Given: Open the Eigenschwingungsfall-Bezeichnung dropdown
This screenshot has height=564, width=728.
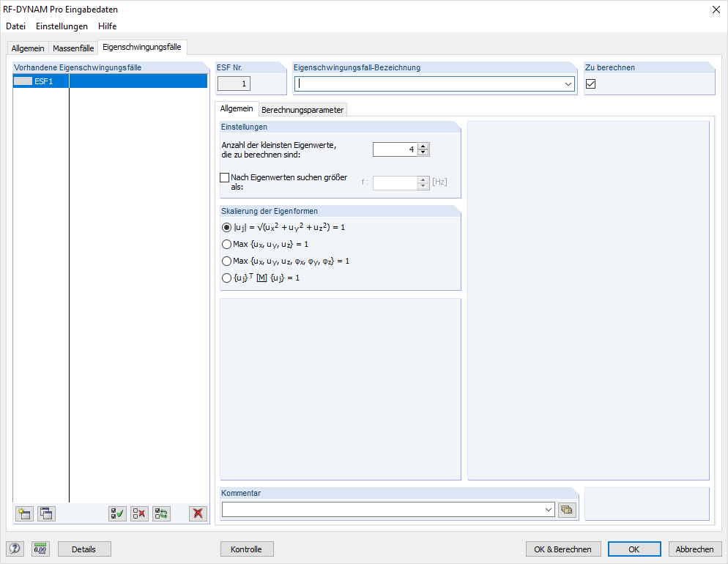Looking at the screenshot, I should point(568,84).
